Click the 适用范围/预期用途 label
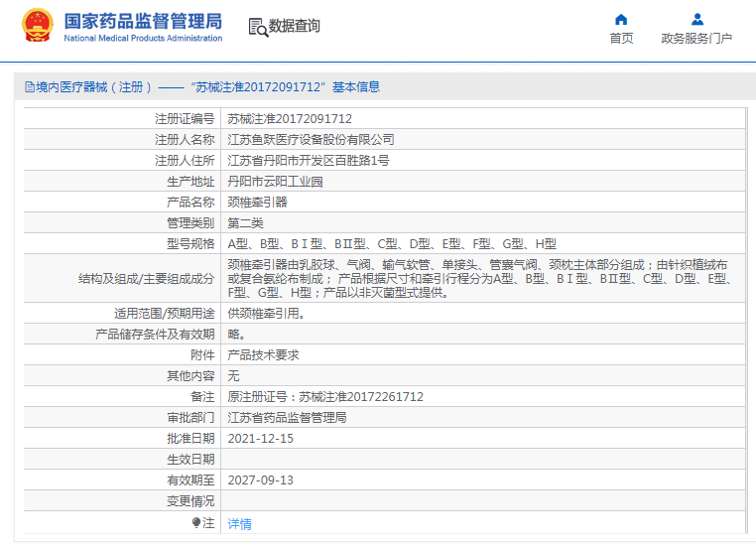 [x=165, y=314]
